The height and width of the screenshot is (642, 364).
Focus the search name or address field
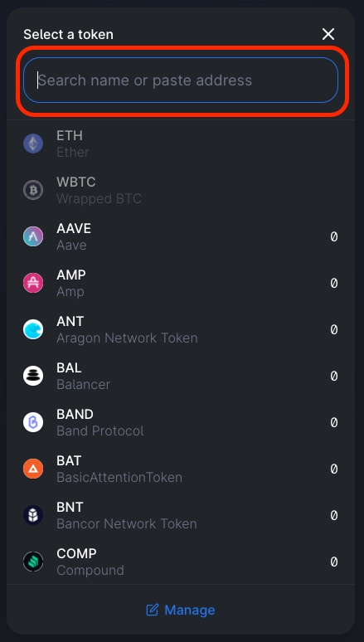tap(181, 80)
